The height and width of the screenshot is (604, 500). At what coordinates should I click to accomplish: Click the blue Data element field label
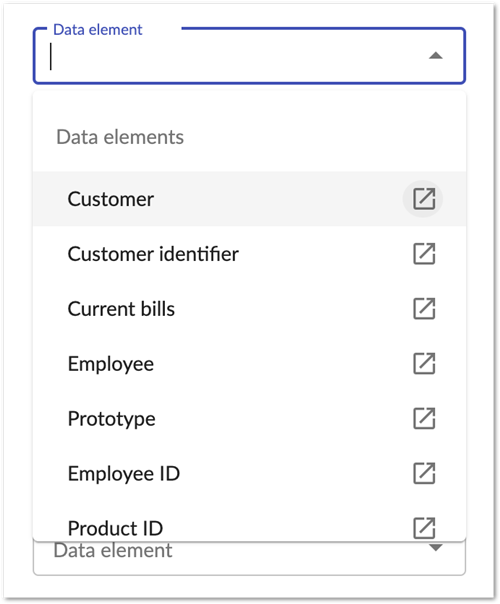click(x=97, y=30)
